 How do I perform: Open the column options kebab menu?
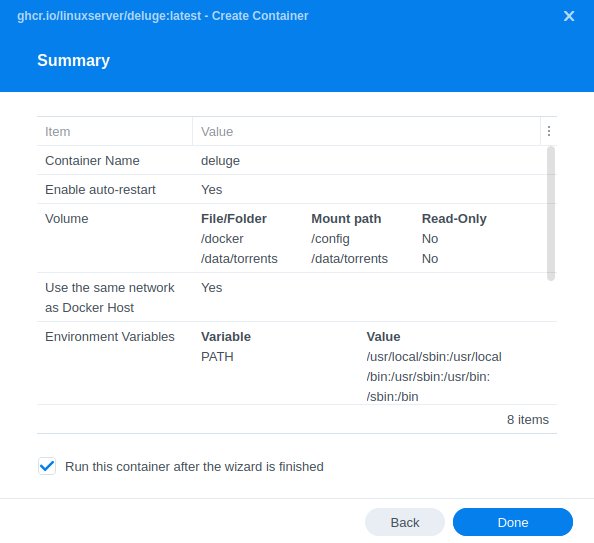point(549,131)
